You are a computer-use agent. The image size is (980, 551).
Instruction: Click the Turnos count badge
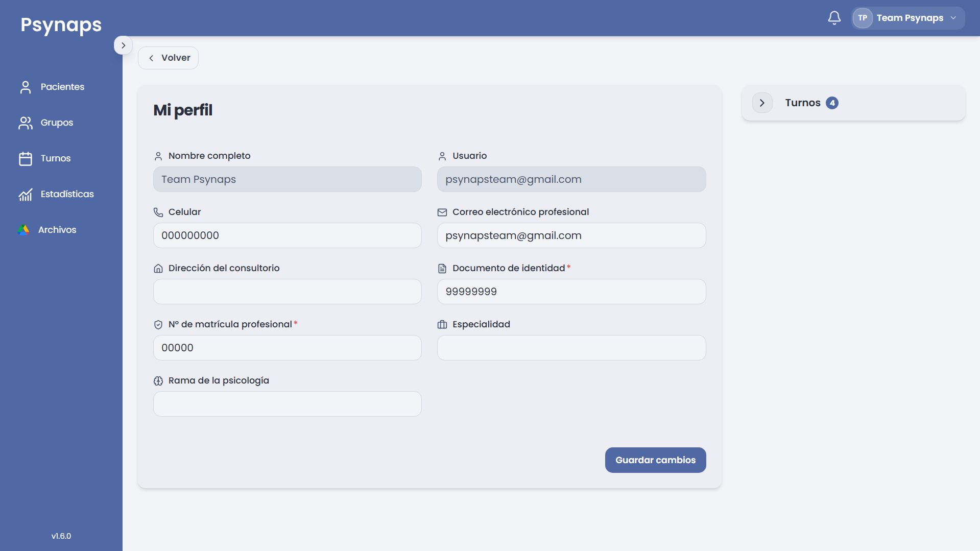point(832,103)
